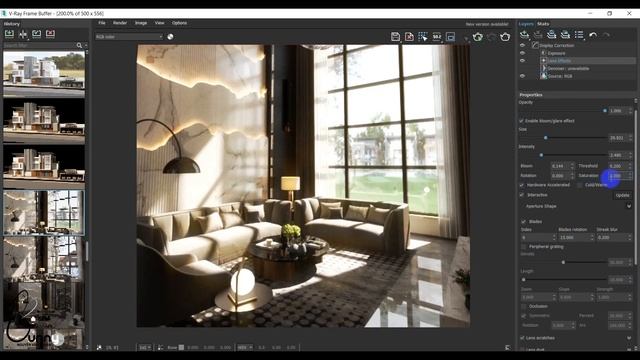
Task: Load selected history image to frame buffer
Action: point(36,34)
